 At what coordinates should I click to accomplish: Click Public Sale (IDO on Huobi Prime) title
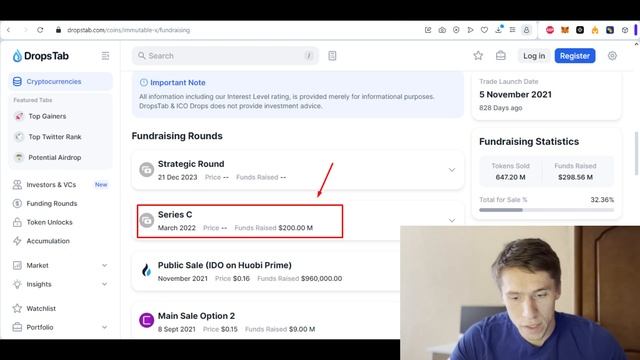[x=224, y=265]
